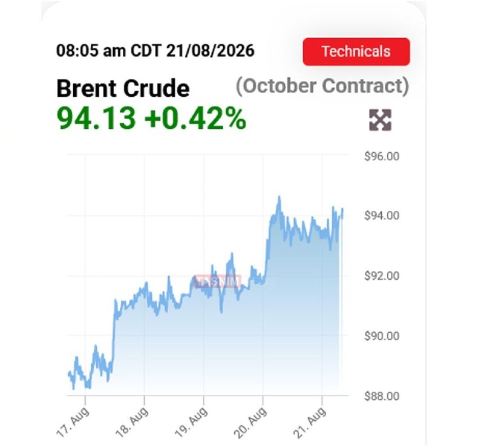Image resolution: width=484 pixels, height=448 pixels.
Task: Click the $92.00 price axis label
Action: pyautogui.click(x=382, y=276)
